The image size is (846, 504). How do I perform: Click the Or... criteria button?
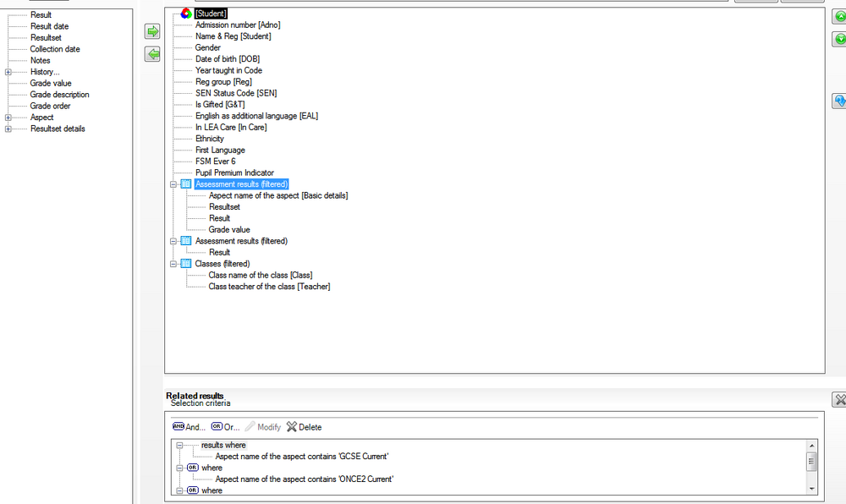pyautogui.click(x=225, y=427)
